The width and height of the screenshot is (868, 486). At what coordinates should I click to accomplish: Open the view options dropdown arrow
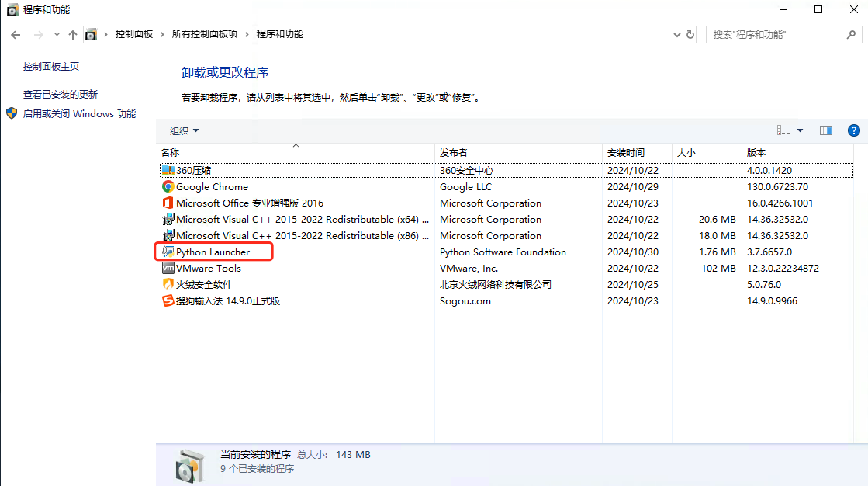point(800,130)
